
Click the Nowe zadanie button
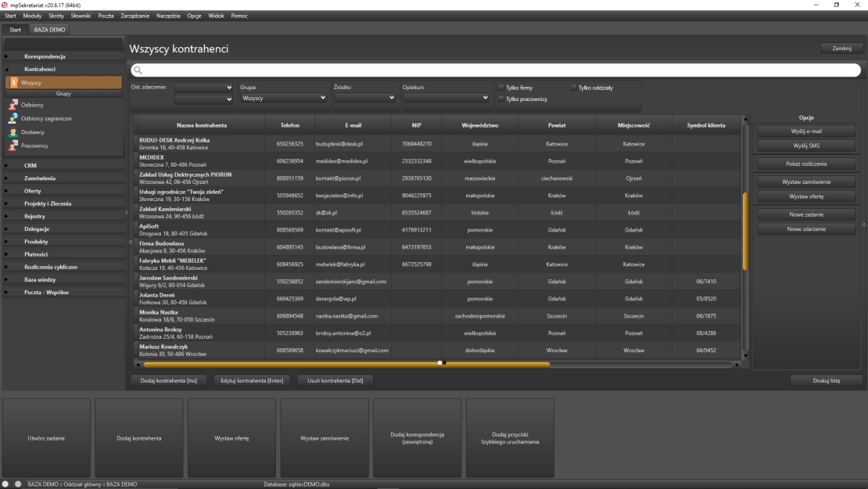point(806,215)
